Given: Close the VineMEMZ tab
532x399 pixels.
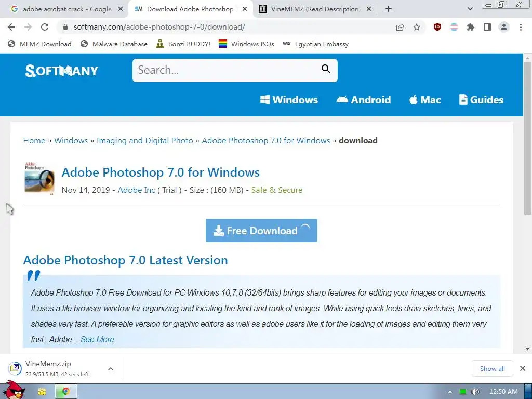Looking at the screenshot, I should coord(369,9).
